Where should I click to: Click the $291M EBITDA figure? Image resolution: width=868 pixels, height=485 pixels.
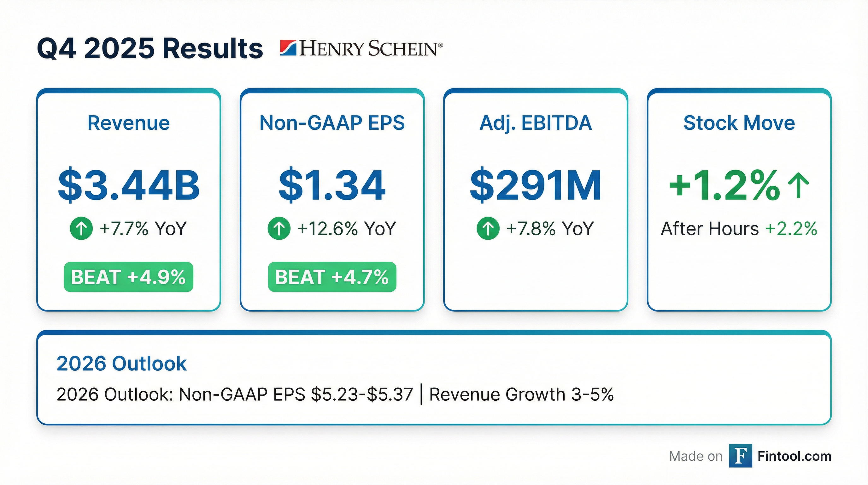coord(536,185)
